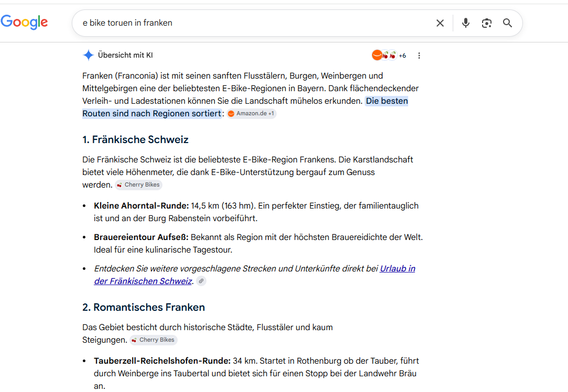Image resolution: width=568 pixels, height=392 pixels.
Task: Expand the +6 sources indicator
Action: tap(402, 56)
